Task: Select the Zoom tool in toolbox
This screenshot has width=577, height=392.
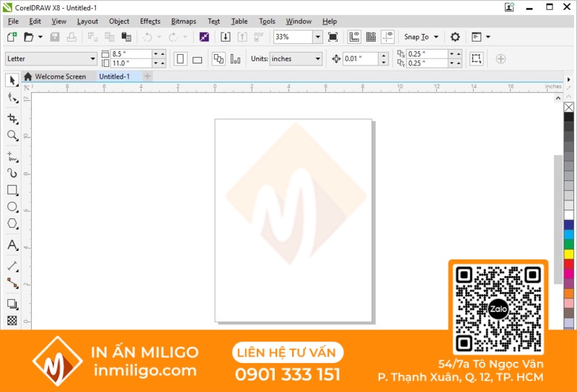Action: [x=12, y=135]
